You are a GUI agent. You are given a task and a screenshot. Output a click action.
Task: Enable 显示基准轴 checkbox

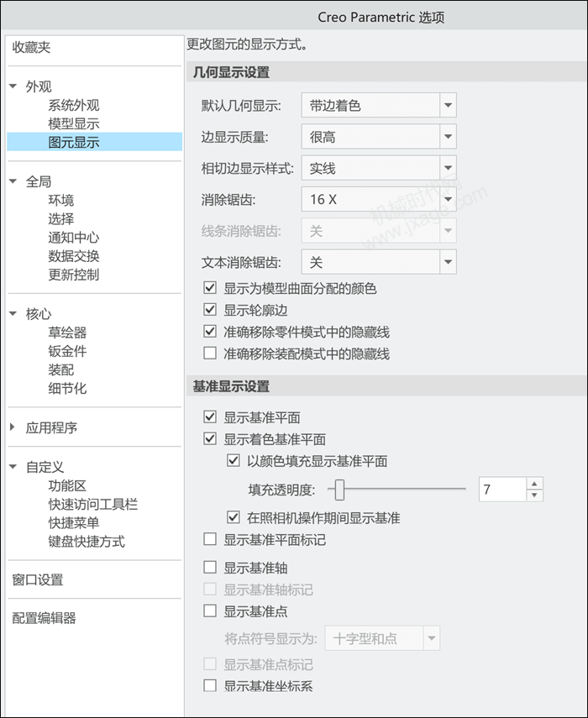210,568
